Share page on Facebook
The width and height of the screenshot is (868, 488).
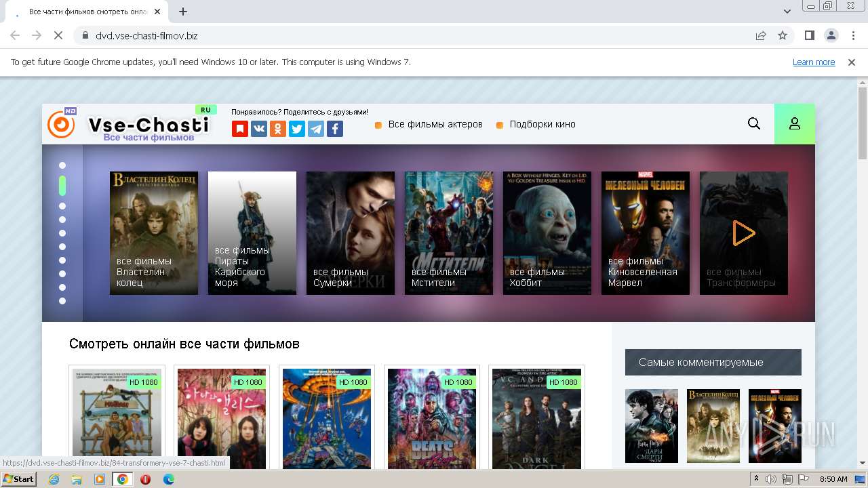335,129
